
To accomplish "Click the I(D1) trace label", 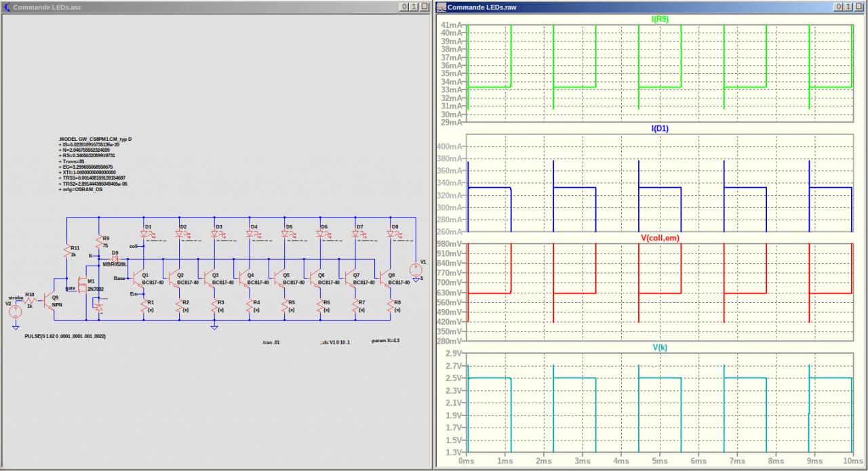I will coord(660,127).
